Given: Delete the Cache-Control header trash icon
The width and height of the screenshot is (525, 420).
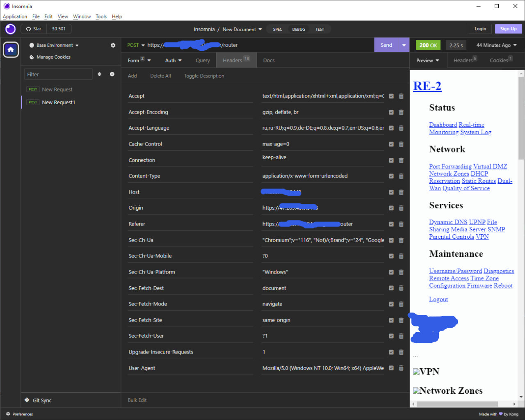Looking at the screenshot, I should pyautogui.click(x=401, y=144).
